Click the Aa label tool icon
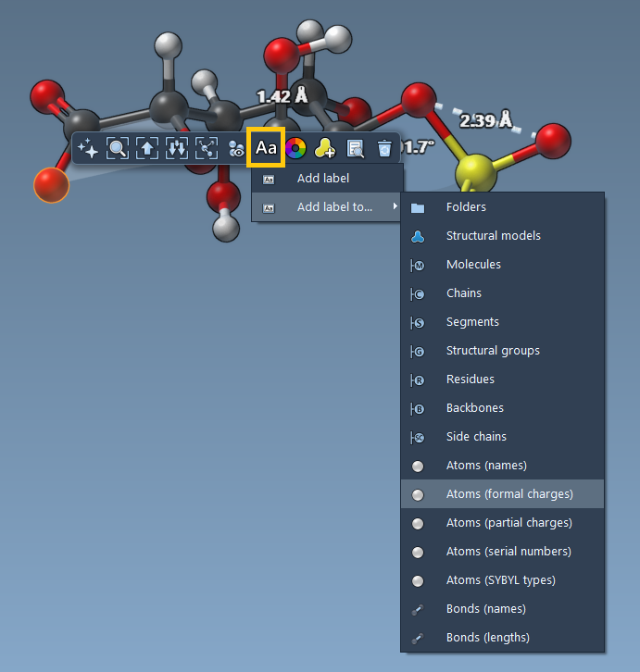The width and height of the screenshot is (640, 672). pyautogui.click(x=266, y=148)
